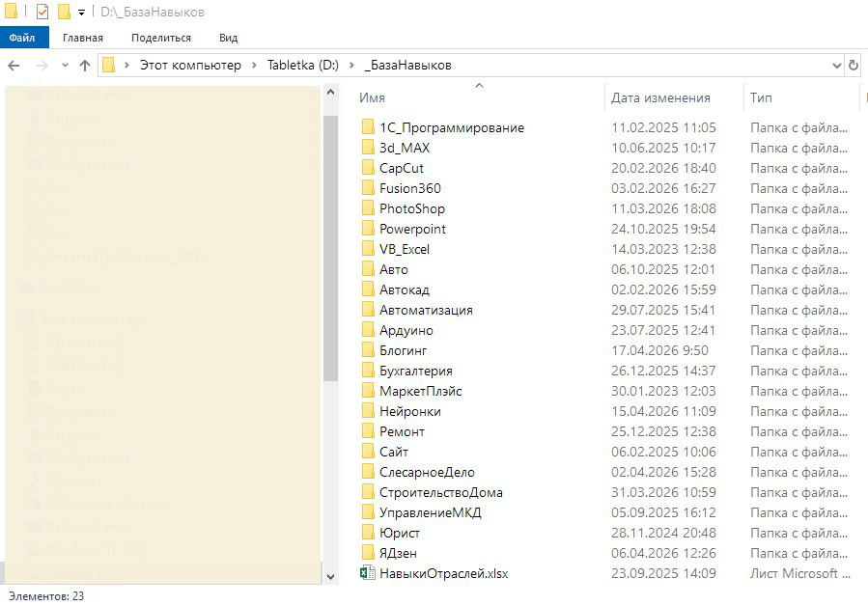Click the navigation pane scrollbar thumb
Viewport: 868px width, 606px height.
tap(330, 248)
